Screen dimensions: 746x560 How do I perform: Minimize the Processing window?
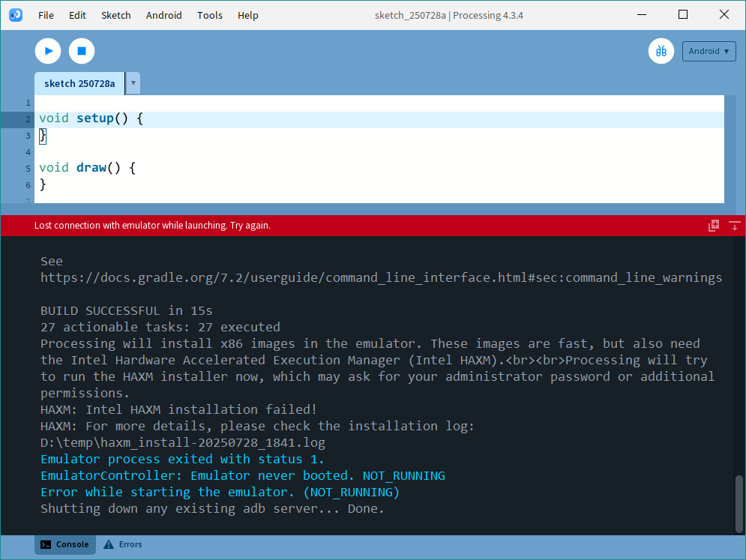(x=642, y=15)
